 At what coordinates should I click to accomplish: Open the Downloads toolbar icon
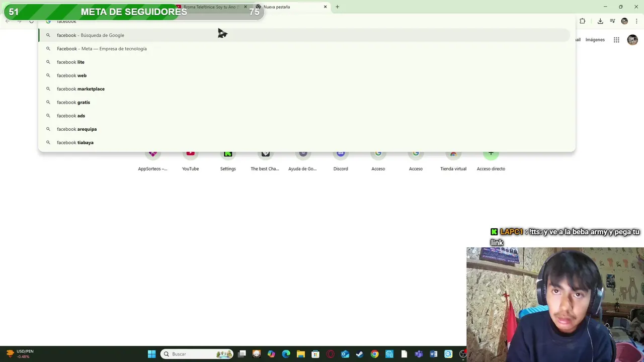(x=600, y=21)
